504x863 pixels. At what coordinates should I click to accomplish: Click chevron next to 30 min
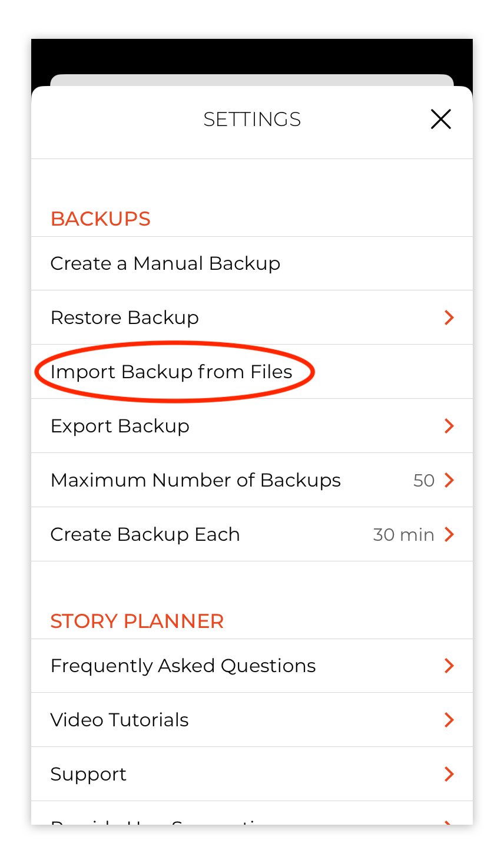(x=449, y=534)
